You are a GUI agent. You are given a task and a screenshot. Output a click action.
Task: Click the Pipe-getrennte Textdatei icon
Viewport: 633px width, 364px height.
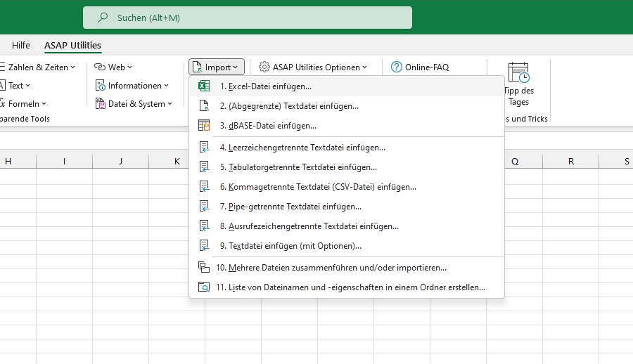coord(204,206)
